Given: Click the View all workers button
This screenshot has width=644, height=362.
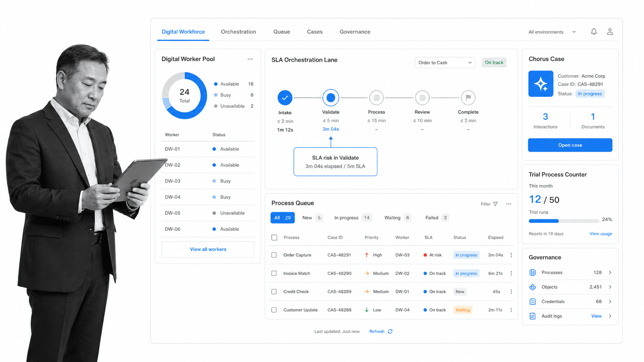Looking at the screenshot, I should pos(208,249).
